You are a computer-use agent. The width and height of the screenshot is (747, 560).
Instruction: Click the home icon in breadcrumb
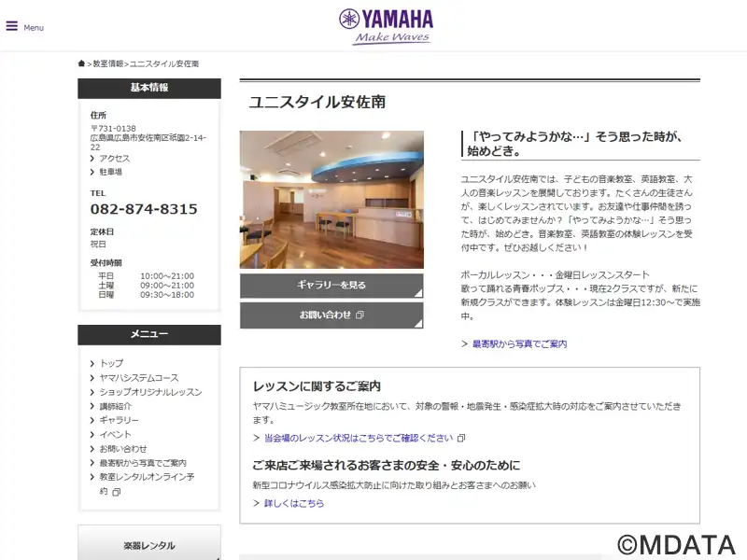(82, 63)
